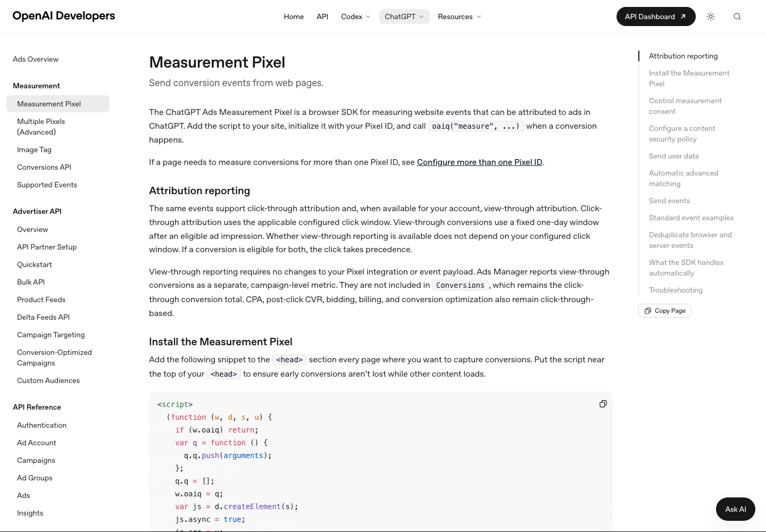Jump to Send user data section
Screen dimensions: 766x532
click(674, 156)
